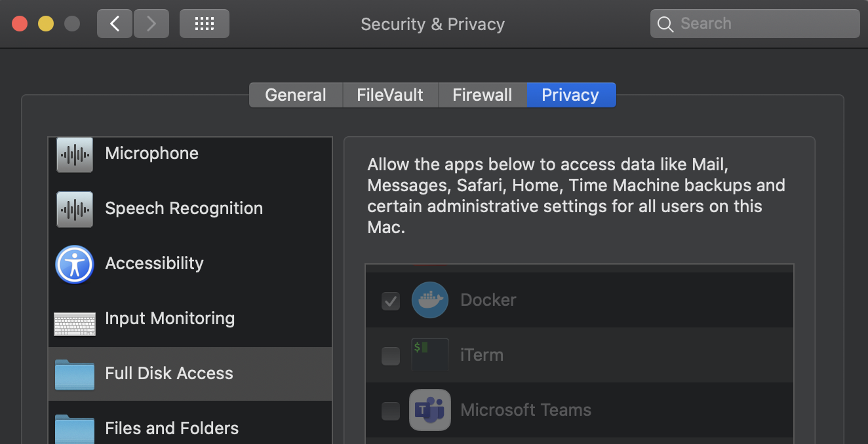This screenshot has height=444, width=868.
Task: Click the Full Disk Access folder icon
Action: coord(74,375)
